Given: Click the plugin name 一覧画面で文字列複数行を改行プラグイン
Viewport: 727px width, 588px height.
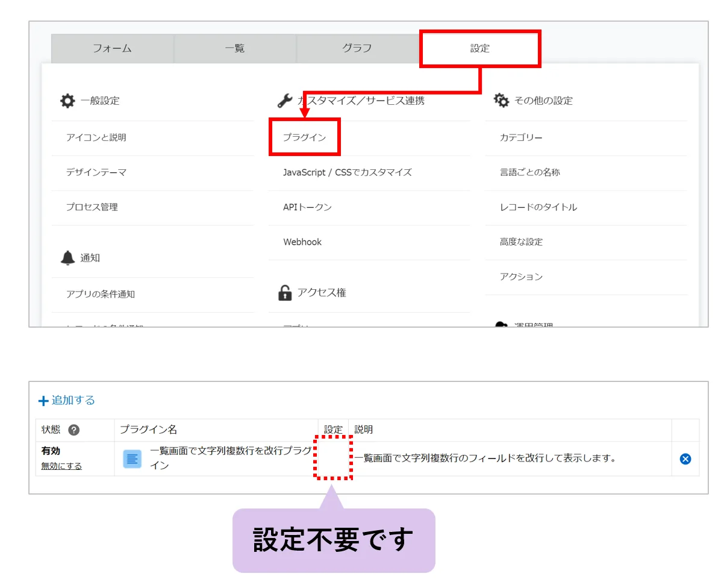Looking at the screenshot, I should (230, 458).
